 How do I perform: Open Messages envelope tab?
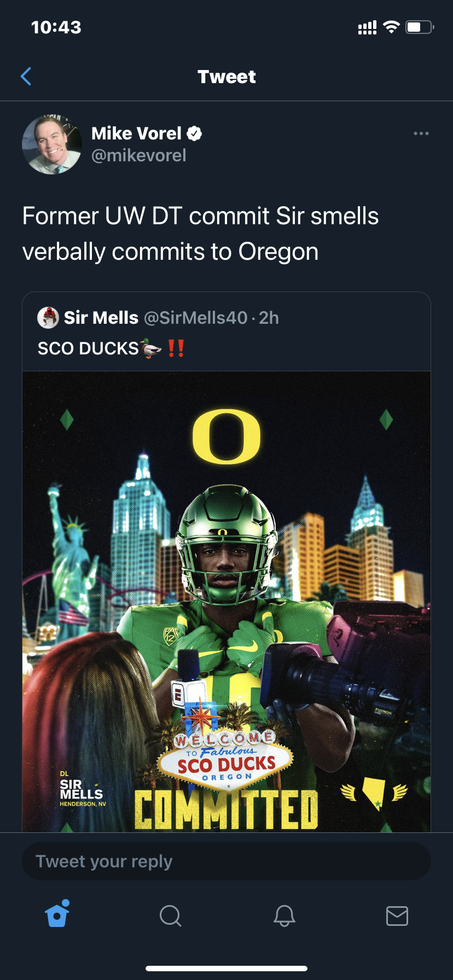coord(397,915)
